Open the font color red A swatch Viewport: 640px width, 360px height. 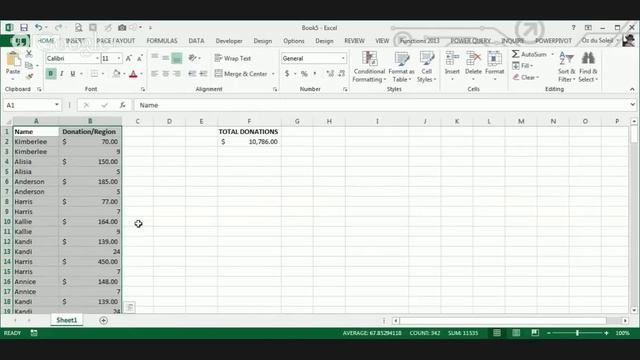133,74
